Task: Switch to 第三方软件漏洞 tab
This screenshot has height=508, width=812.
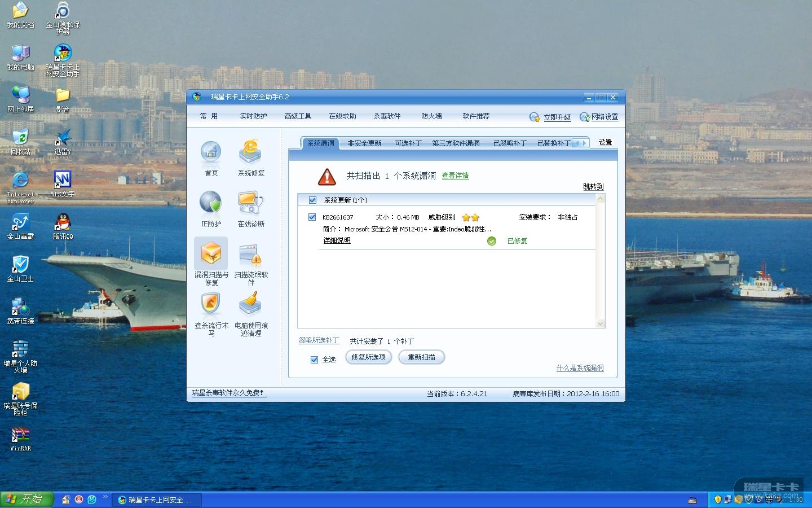Action: tap(456, 143)
